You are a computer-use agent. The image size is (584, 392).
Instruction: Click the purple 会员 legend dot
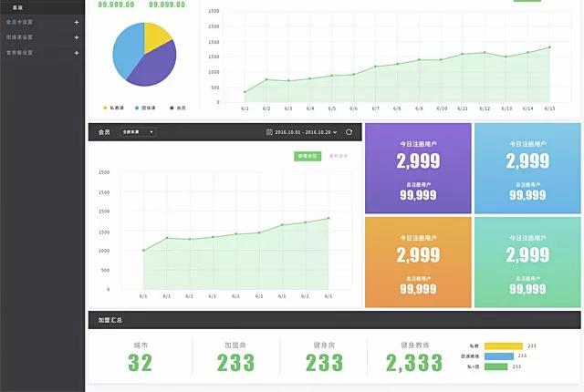coord(171,108)
